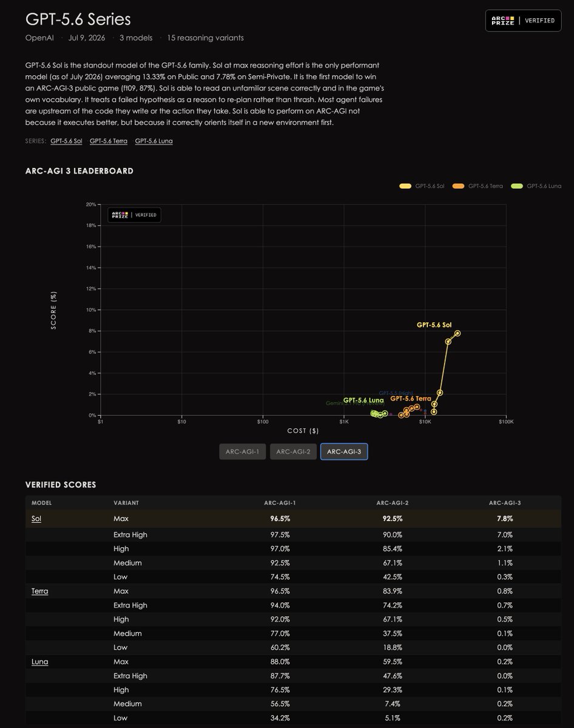Click the VARIANT column header
The image size is (574, 728).
click(x=126, y=503)
